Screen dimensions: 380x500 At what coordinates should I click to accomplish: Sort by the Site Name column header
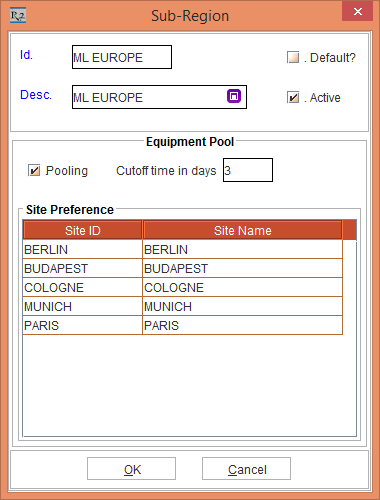(x=243, y=230)
